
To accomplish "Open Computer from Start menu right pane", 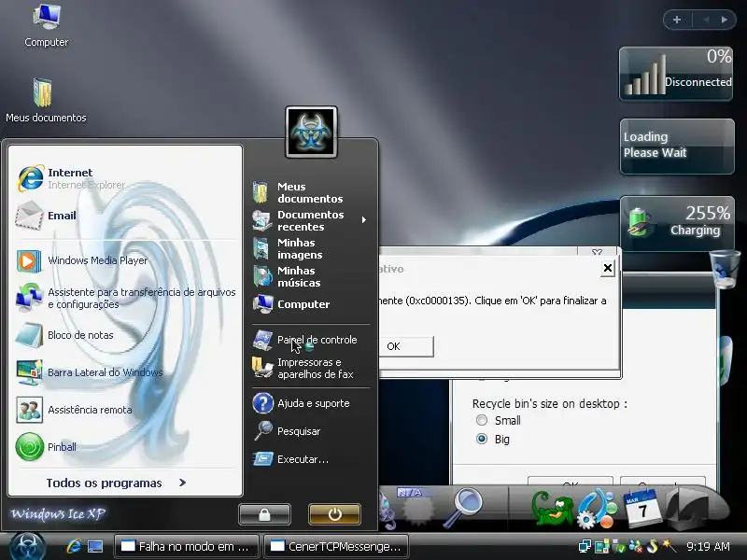I will [291, 304].
